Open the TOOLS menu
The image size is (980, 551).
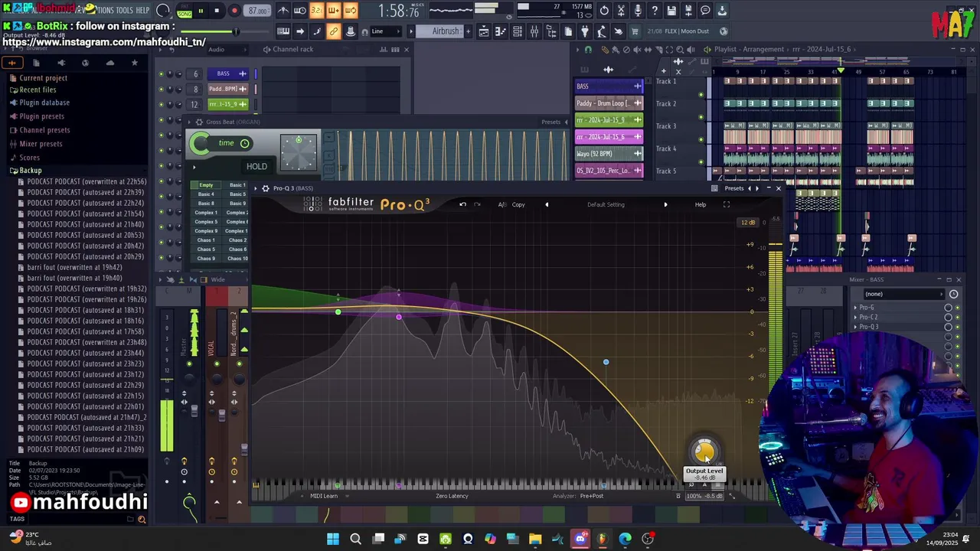(x=124, y=10)
